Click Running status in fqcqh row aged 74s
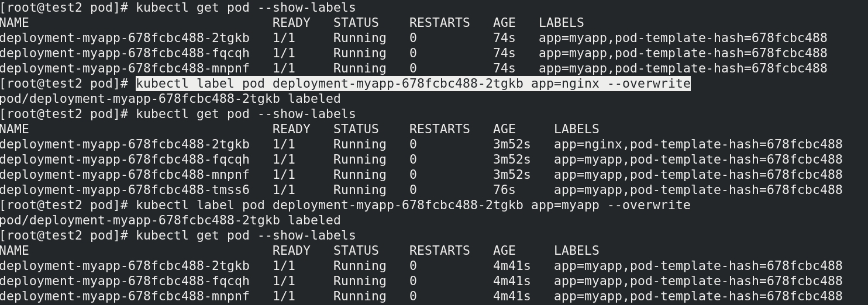Image resolution: width=868 pixels, height=305 pixels. [360, 53]
